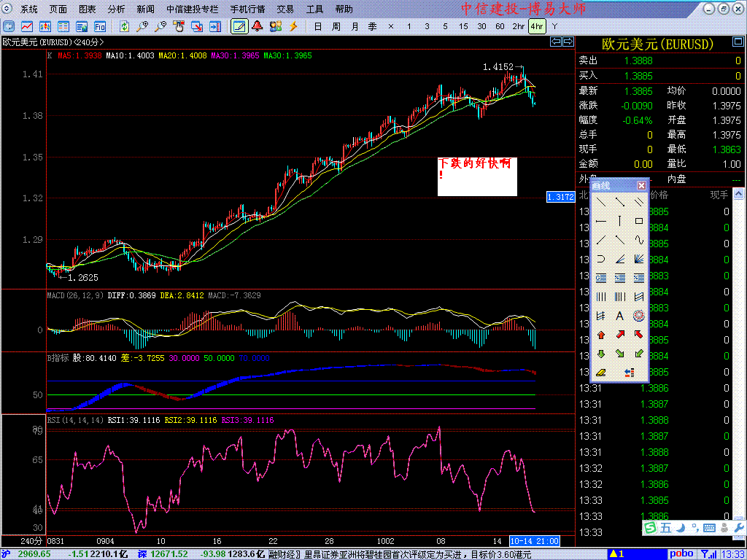Select the circular wheel drawing tool

click(639, 316)
